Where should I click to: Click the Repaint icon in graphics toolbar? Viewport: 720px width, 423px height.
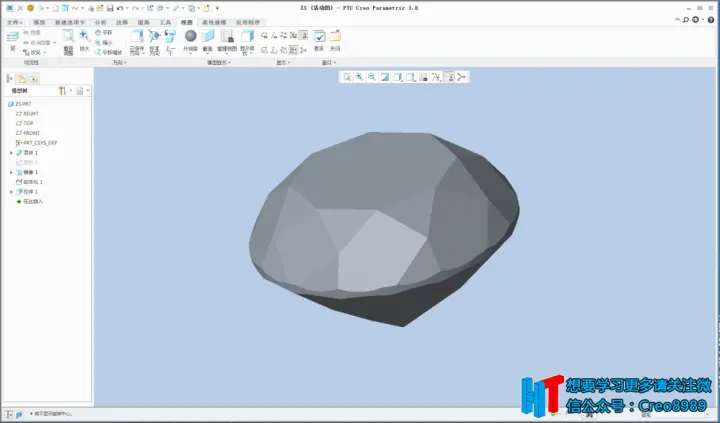click(385, 77)
